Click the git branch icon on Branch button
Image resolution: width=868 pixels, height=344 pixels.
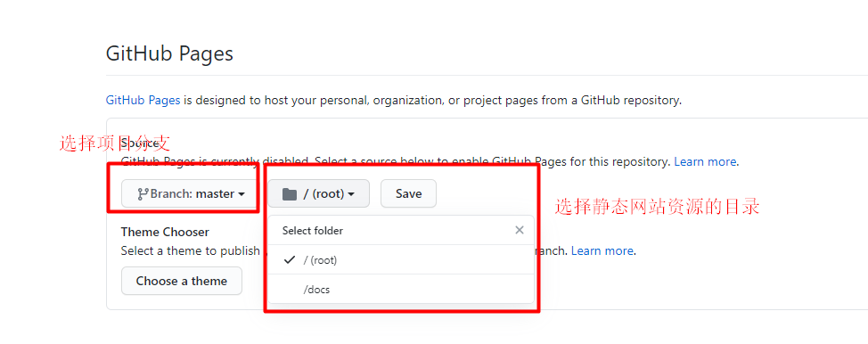[x=143, y=194]
